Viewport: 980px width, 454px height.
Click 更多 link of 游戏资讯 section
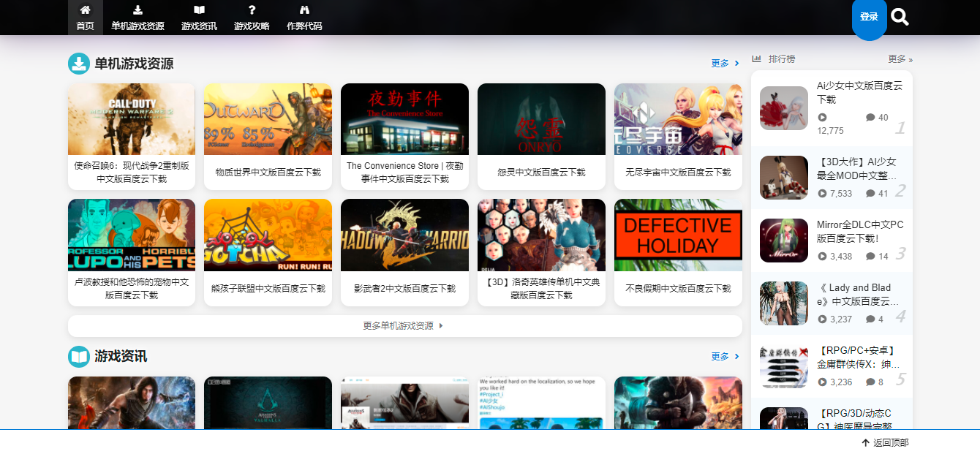point(725,357)
